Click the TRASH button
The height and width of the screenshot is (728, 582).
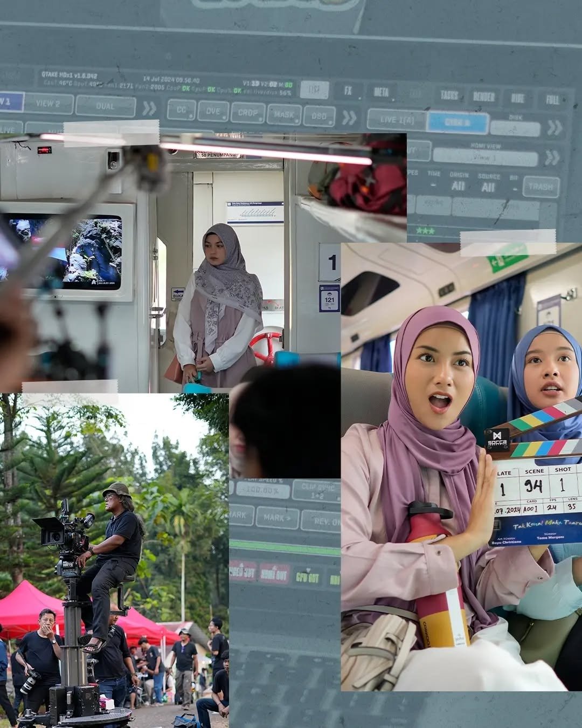pyautogui.click(x=541, y=187)
